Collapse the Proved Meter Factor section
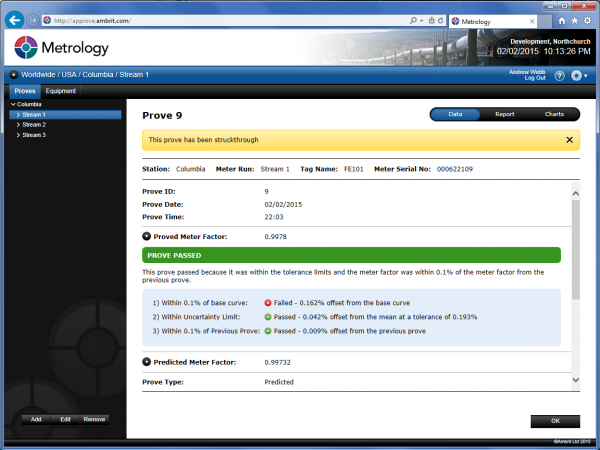 146,236
